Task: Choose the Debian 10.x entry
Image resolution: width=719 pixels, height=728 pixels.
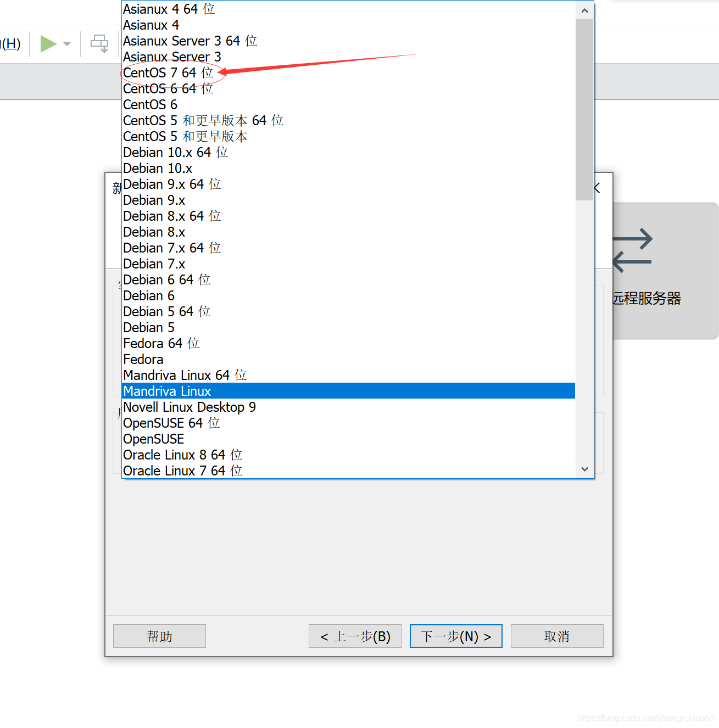Action: tap(348, 169)
